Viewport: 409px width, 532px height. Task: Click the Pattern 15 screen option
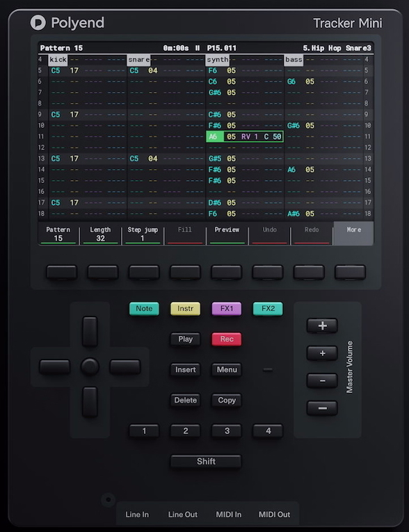(x=58, y=234)
